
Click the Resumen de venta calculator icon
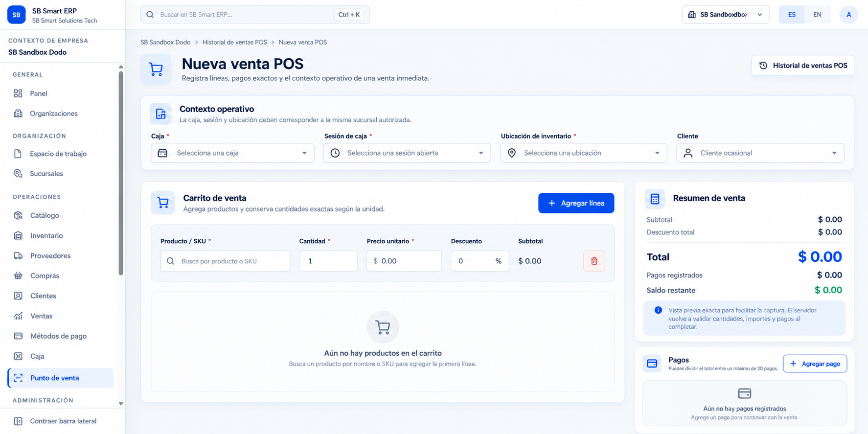(655, 199)
